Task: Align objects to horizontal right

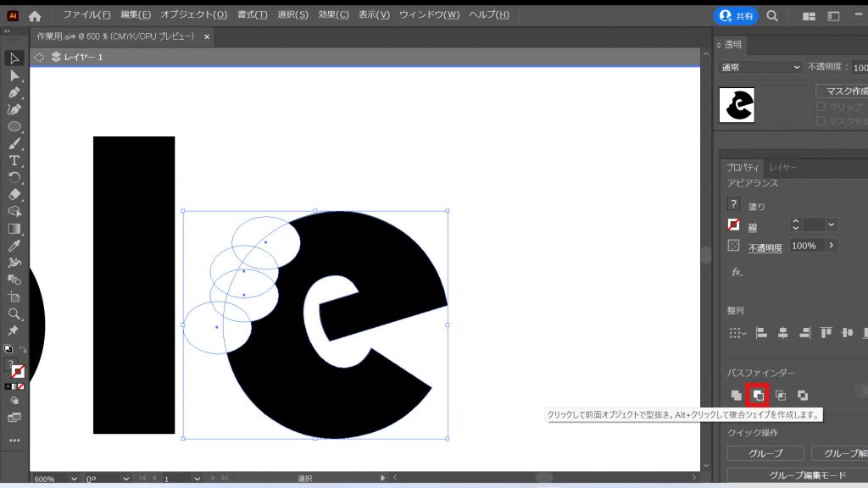Action: click(x=804, y=332)
